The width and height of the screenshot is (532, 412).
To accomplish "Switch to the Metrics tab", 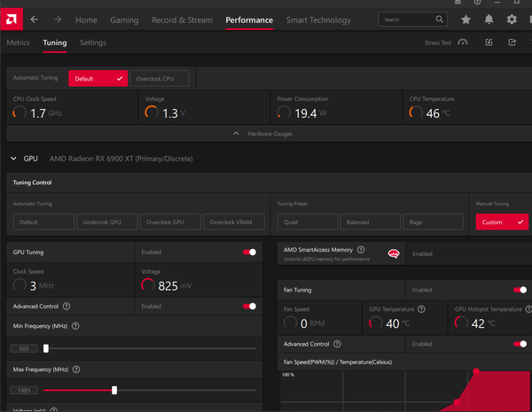I will 18,42.
